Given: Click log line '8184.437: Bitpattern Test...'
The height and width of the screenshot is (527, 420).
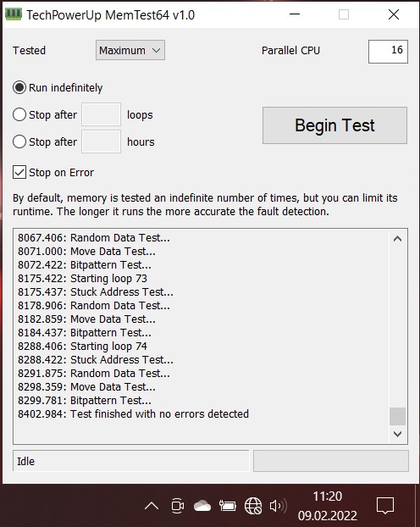Looking at the screenshot, I should click(x=85, y=332).
